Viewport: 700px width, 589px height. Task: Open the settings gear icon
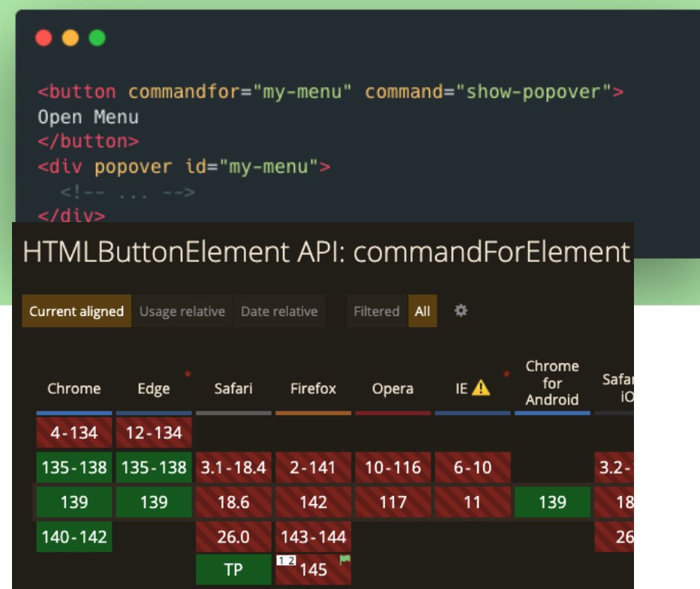(x=461, y=311)
